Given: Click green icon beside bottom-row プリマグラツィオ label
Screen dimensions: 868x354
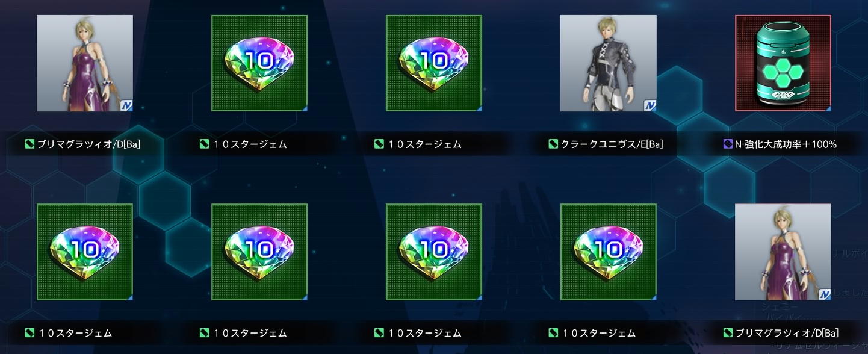Looking at the screenshot, I should pos(728,333).
